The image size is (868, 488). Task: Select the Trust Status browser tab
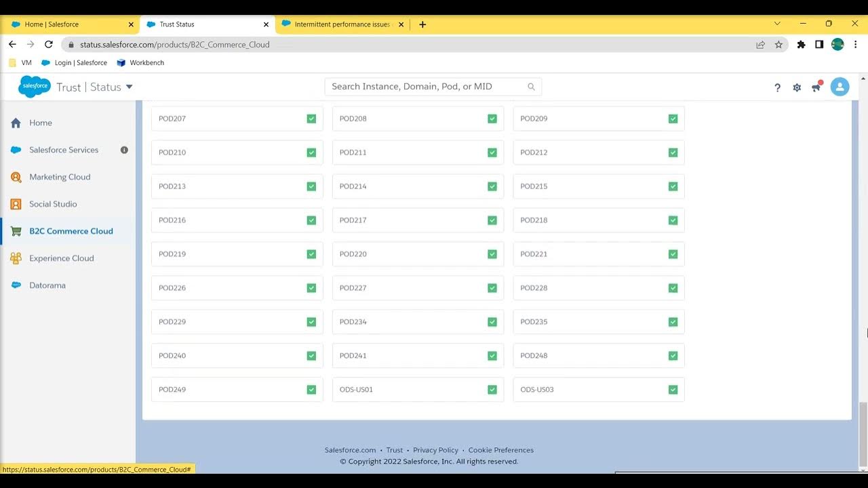[207, 24]
